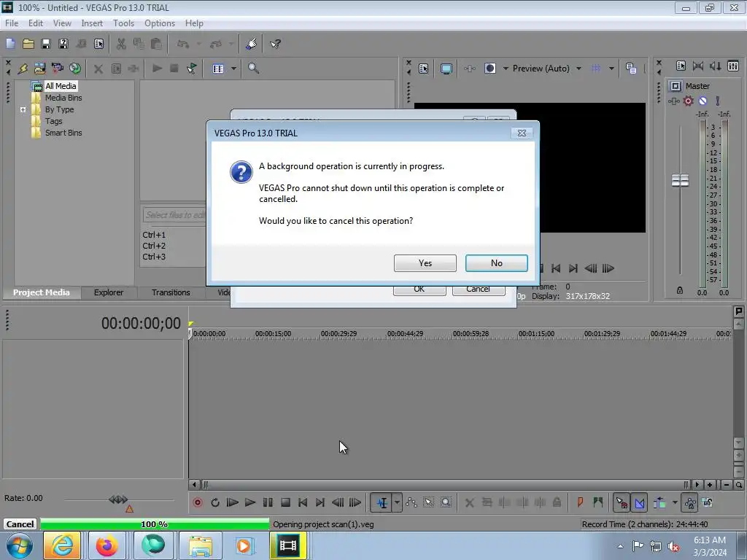
Task: Click the interactive tutorials hand icon
Action: coord(252,44)
